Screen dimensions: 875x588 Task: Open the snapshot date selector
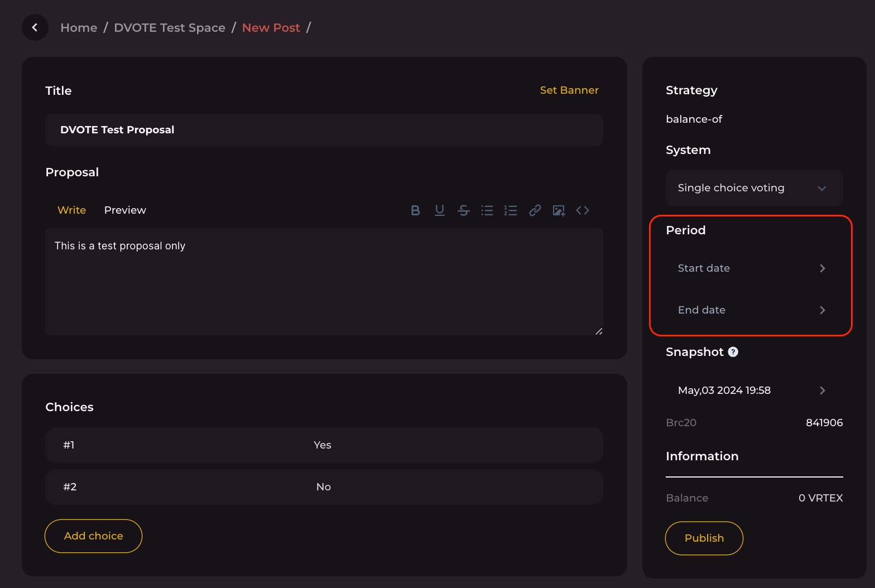tap(752, 391)
